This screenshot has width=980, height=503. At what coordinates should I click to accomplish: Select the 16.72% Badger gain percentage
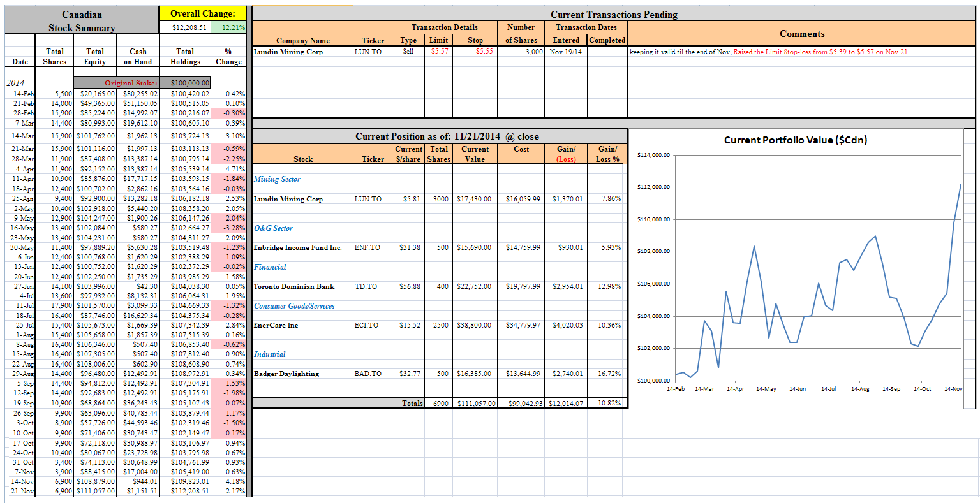pyautogui.click(x=609, y=374)
